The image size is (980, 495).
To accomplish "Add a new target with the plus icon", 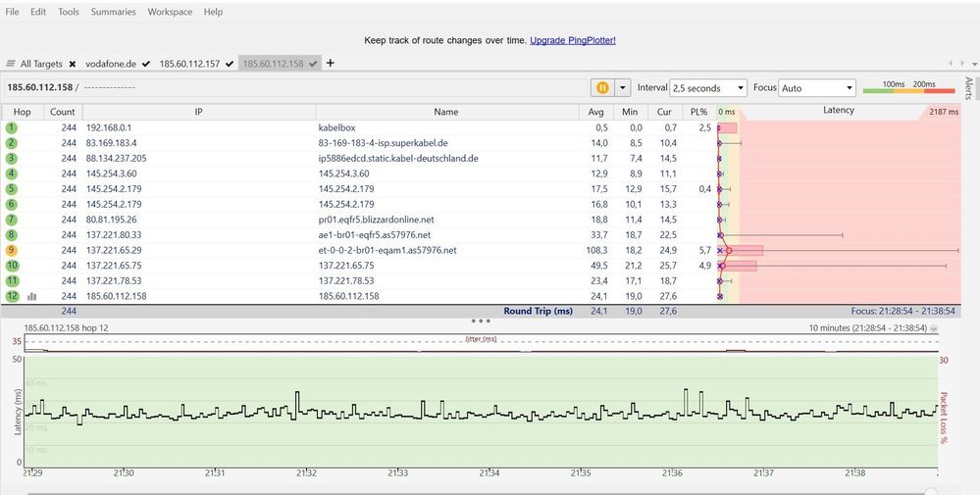I will pos(331,63).
